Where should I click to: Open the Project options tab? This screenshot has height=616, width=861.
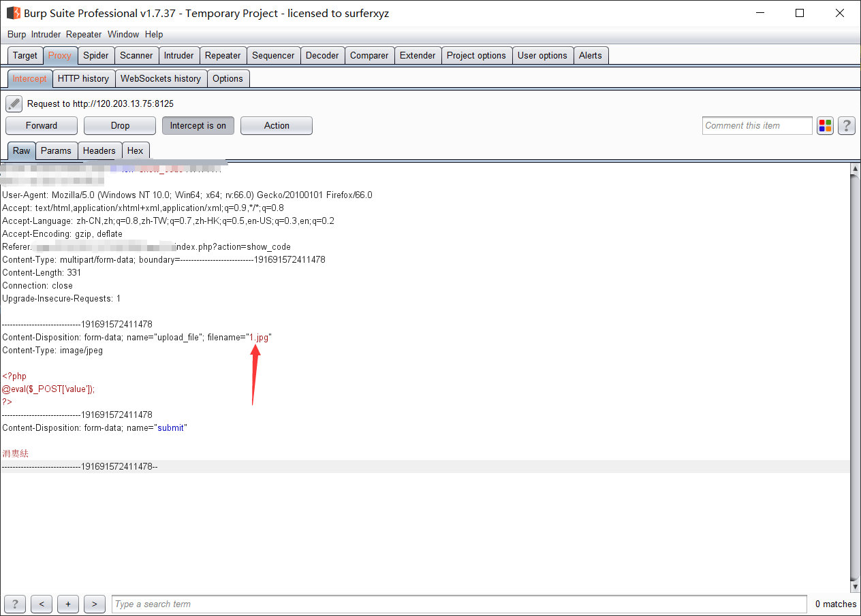(x=476, y=56)
